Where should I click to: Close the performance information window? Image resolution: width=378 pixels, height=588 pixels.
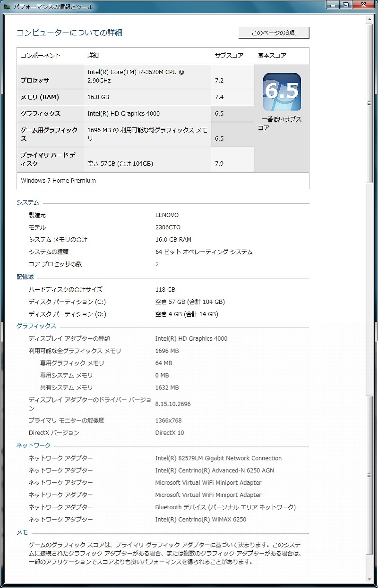[x=363, y=5]
